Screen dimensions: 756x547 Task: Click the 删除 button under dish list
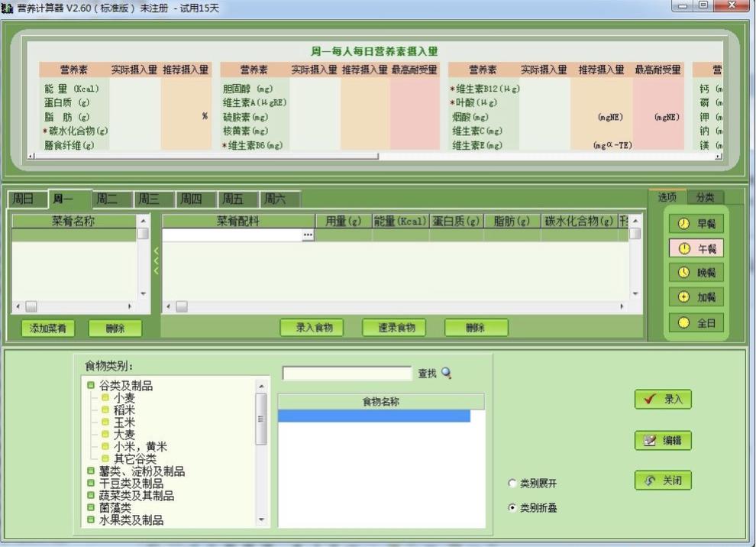point(115,329)
